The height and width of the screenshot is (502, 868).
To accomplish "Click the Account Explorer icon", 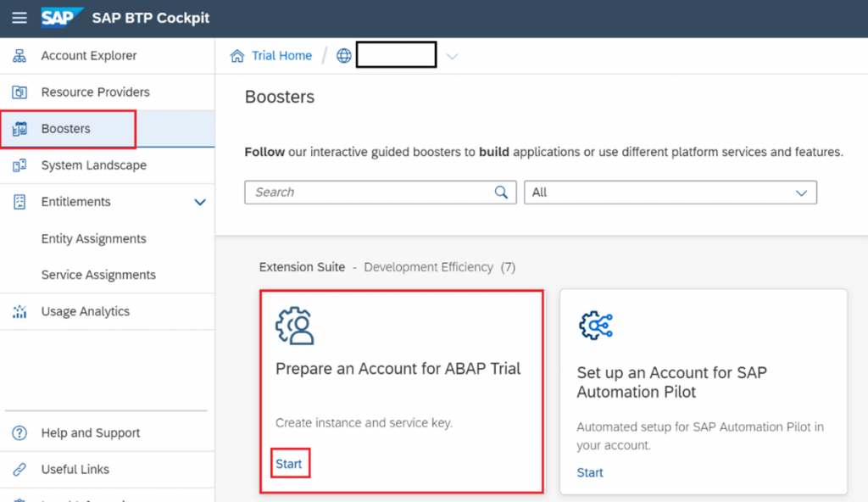I will 19,55.
